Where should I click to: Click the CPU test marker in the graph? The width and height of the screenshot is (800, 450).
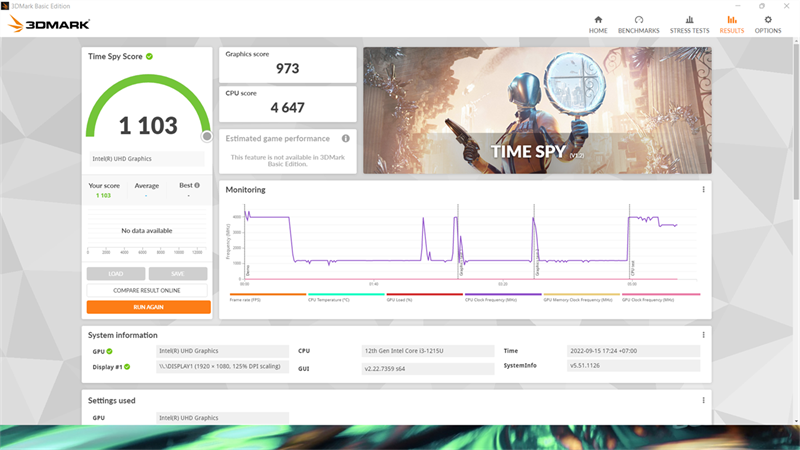pos(633,269)
